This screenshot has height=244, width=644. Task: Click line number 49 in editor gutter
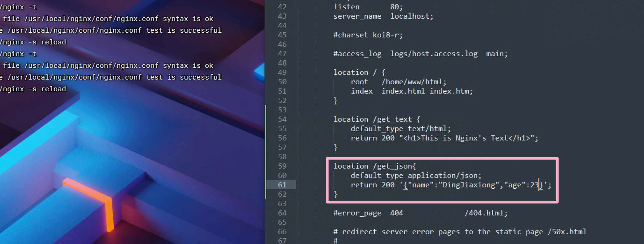click(x=282, y=73)
